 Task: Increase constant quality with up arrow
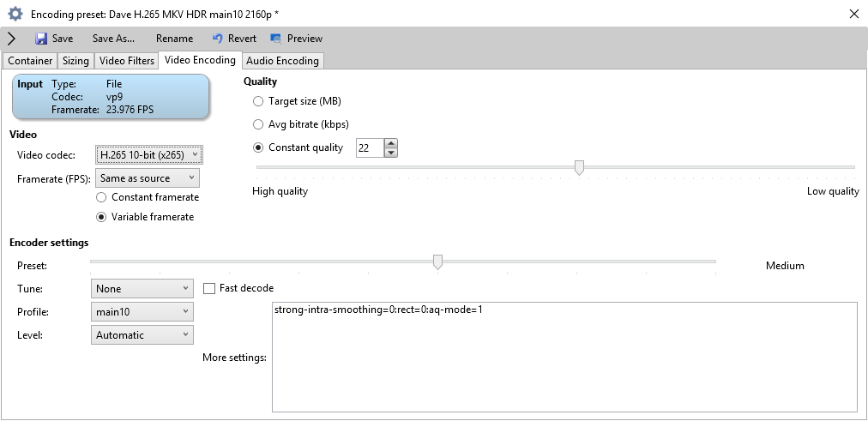391,144
